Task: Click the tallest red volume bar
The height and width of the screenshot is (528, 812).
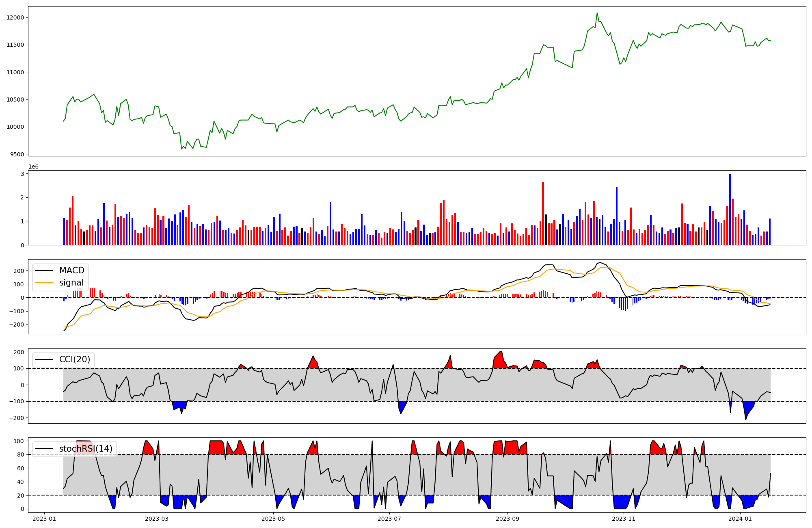Action: 543,214
